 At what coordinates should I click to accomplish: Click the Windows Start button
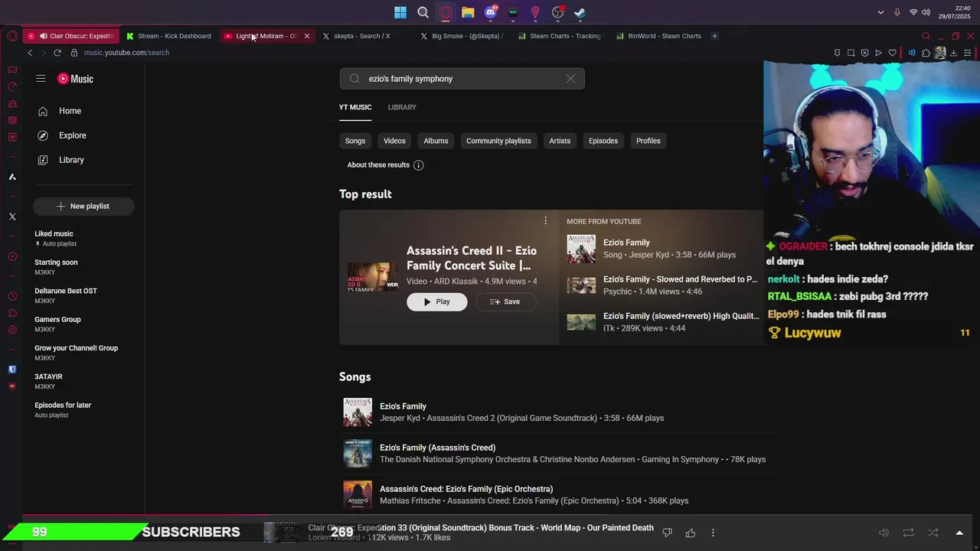click(400, 12)
